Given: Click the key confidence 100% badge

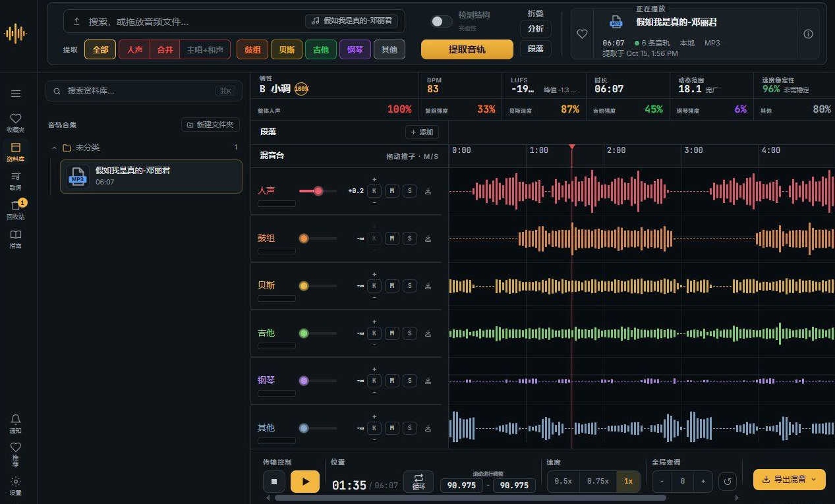Looking at the screenshot, I should click(301, 88).
